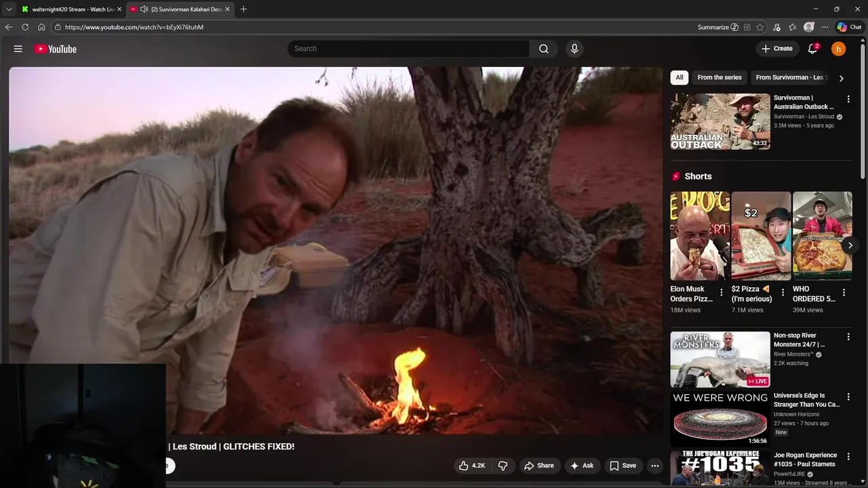Open options for River Monsters live video
The height and width of the screenshot is (488, 868).
[x=848, y=337]
